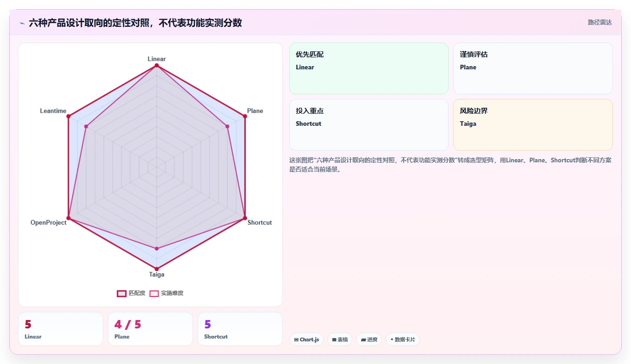This screenshot has width=631, height=364.
Task: Open the 谨慎评估 Plane card
Action: coord(533,68)
